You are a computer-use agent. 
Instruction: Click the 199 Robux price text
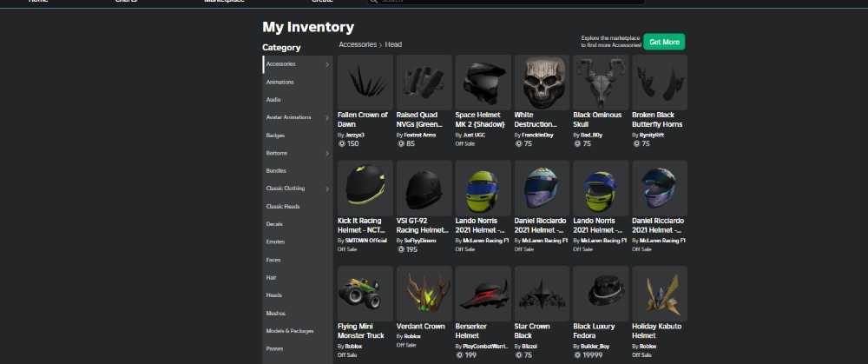click(470, 355)
